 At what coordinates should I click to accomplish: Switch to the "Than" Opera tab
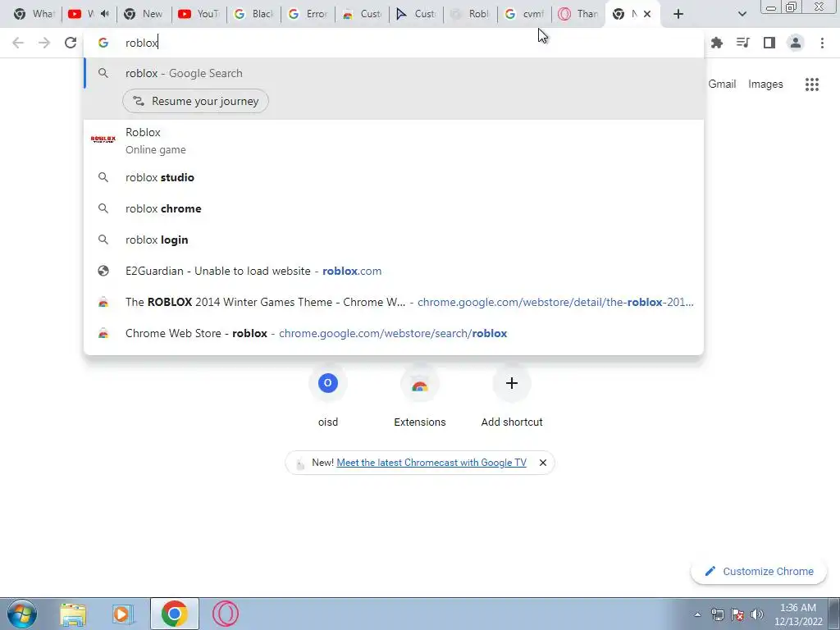click(x=578, y=14)
